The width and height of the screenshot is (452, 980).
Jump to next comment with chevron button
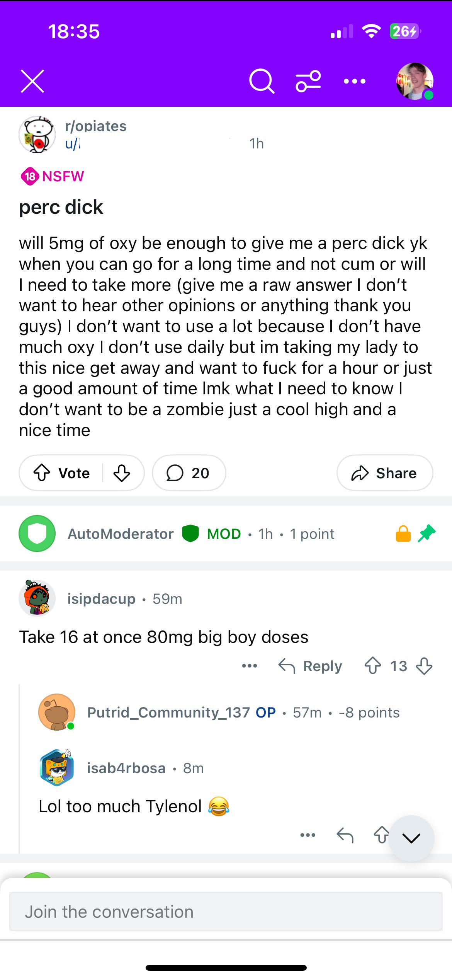[411, 838]
